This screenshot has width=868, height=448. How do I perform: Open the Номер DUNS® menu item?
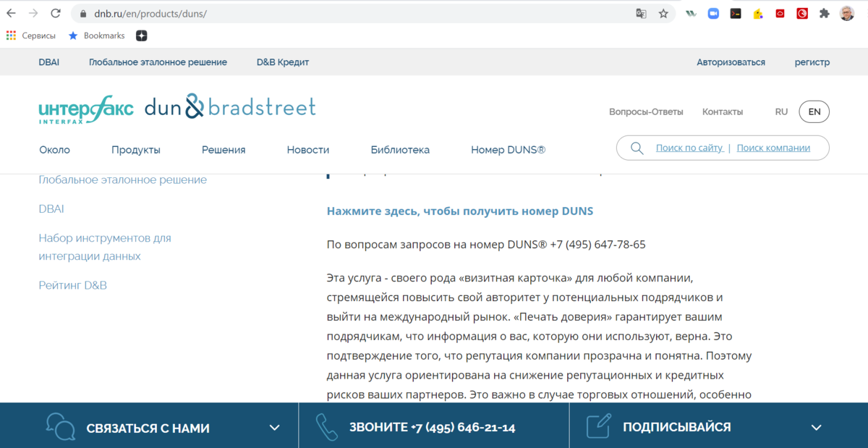click(x=509, y=150)
